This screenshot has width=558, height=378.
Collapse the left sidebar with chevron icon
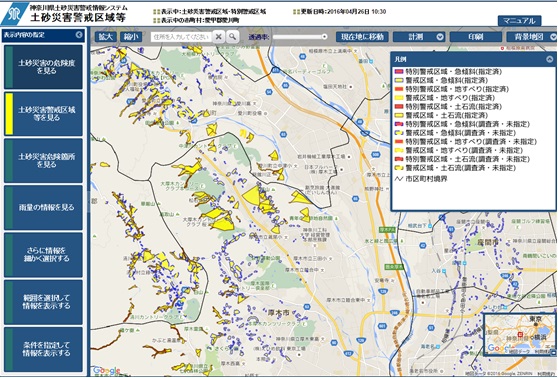click(79, 35)
